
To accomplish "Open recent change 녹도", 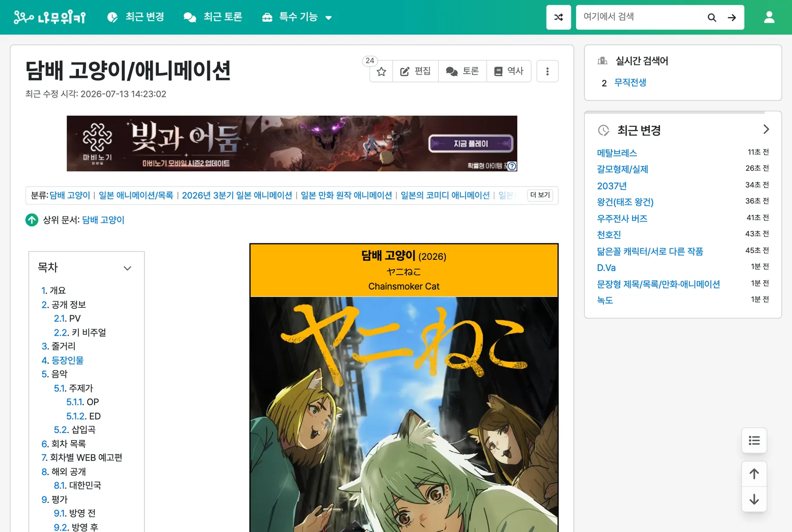I will pos(605,301).
